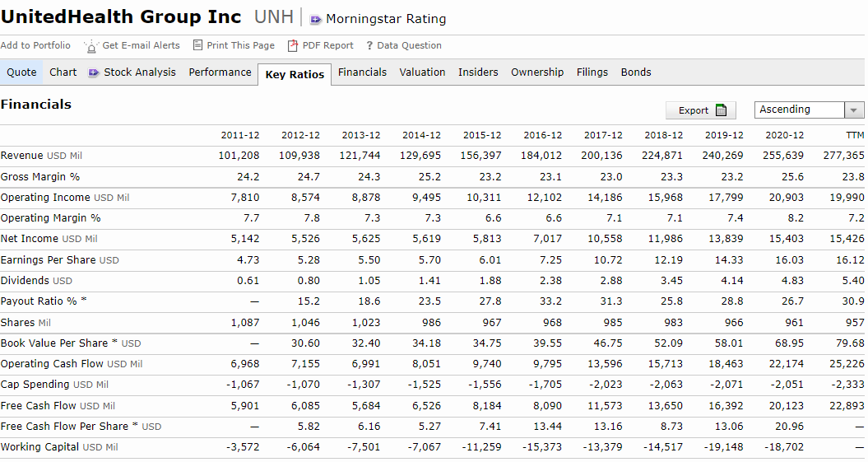Click Add to Portfolio link
This screenshot has width=868, height=462.
35,45
